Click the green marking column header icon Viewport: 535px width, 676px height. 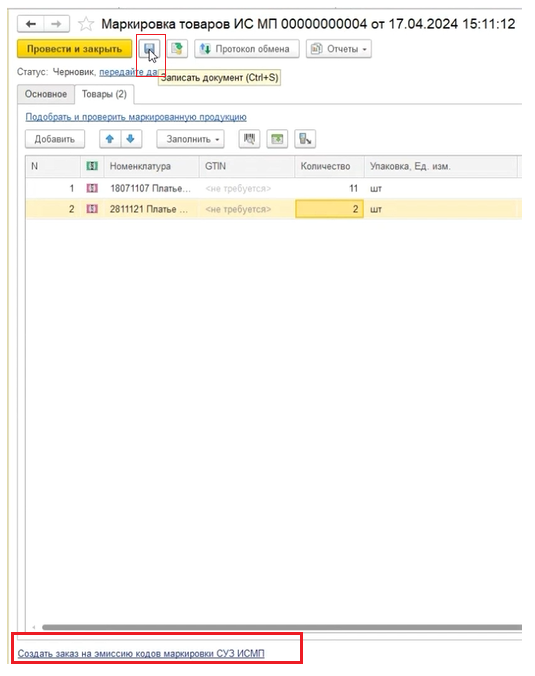92,166
